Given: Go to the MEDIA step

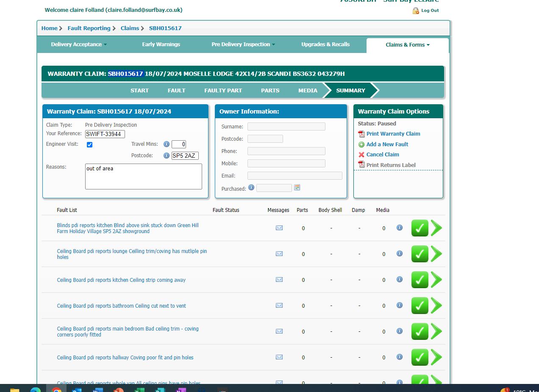Looking at the screenshot, I should (308, 90).
